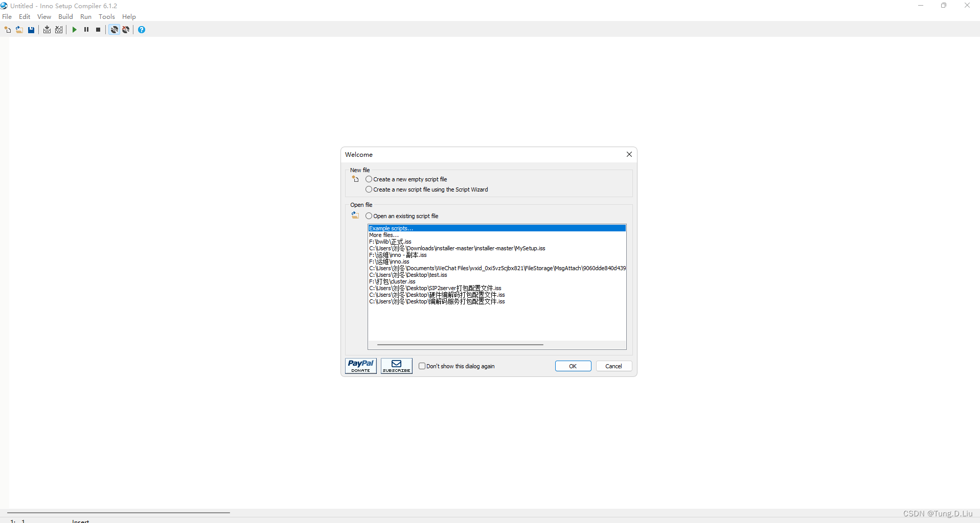
Task: Open the Tools menu
Action: coord(107,17)
